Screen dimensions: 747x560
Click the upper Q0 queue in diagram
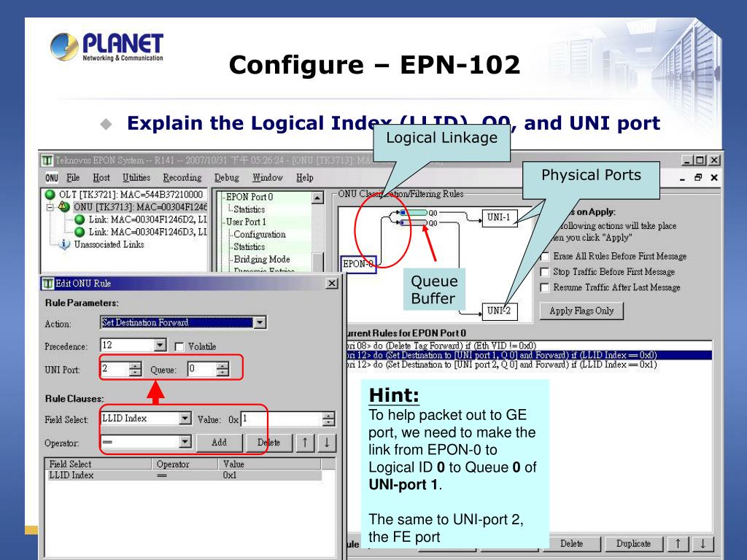click(414, 212)
